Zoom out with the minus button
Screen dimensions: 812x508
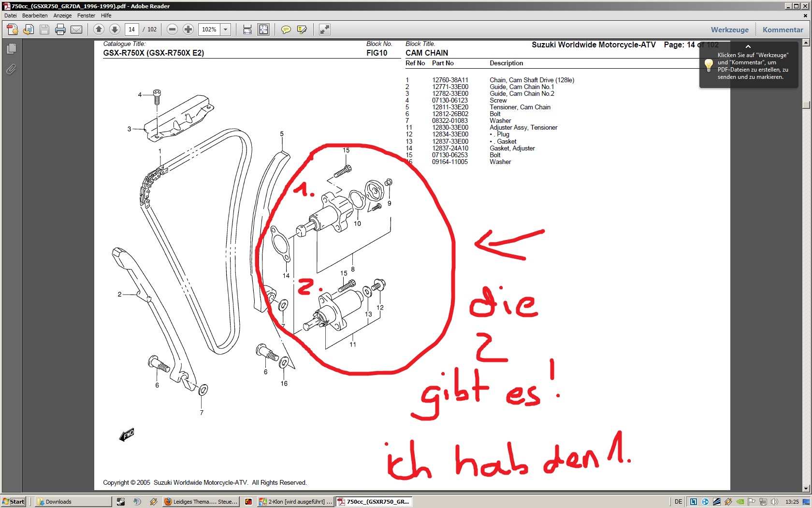pyautogui.click(x=172, y=30)
